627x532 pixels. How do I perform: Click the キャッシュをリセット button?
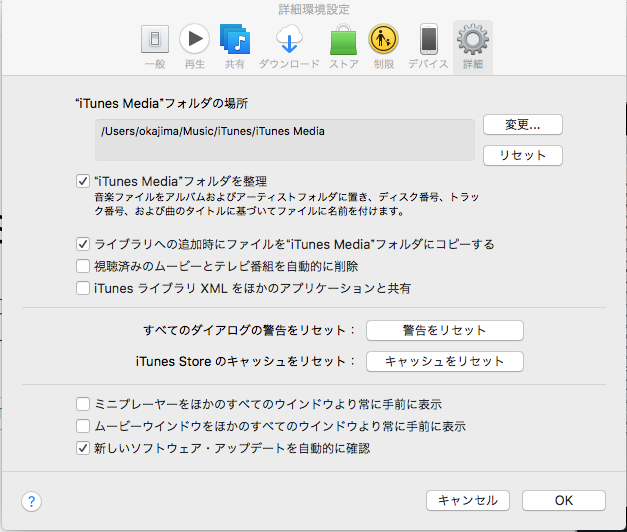pos(445,362)
